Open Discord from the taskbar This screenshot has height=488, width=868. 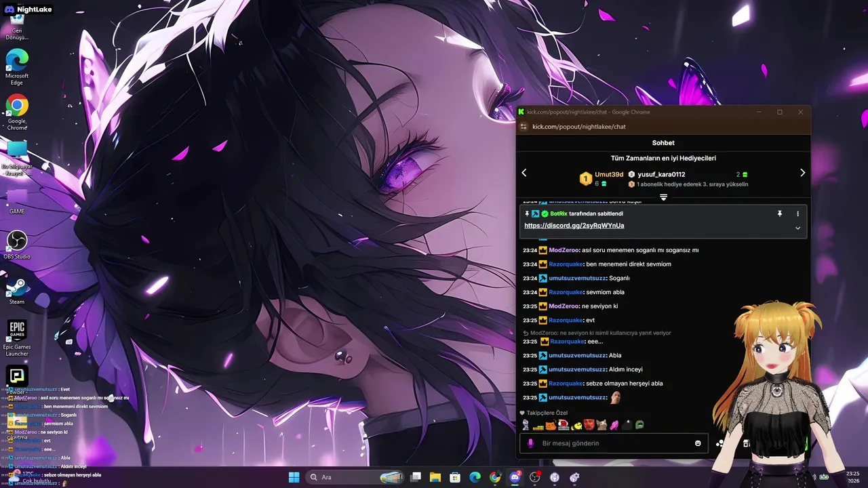[x=515, y=477]
